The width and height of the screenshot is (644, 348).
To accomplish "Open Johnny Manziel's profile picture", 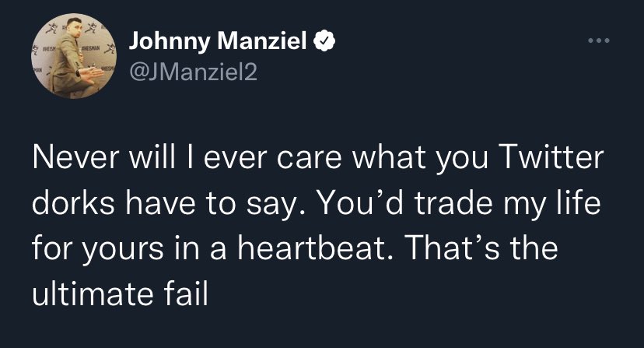I will point(74,56).
